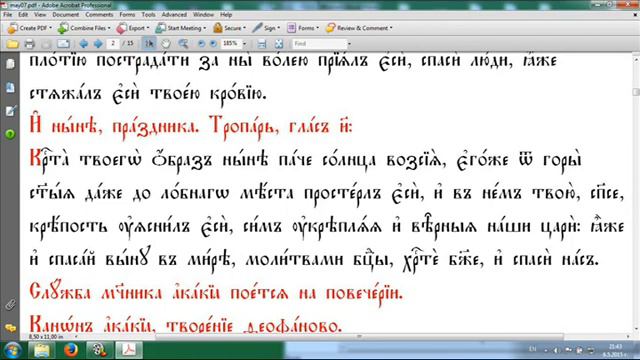Open the Comments panel icon
This screenshot has height=360, width=640.
(10, 328)
